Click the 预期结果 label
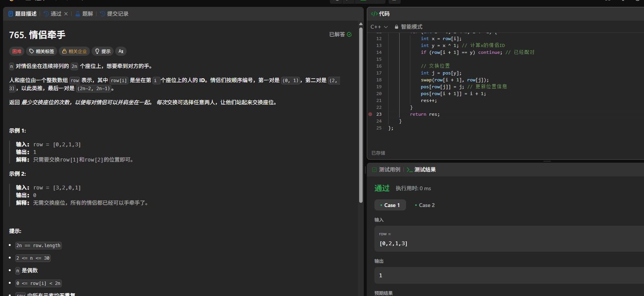Image resolution: width=644 pixels, height=296 pixels. point(384,293)
